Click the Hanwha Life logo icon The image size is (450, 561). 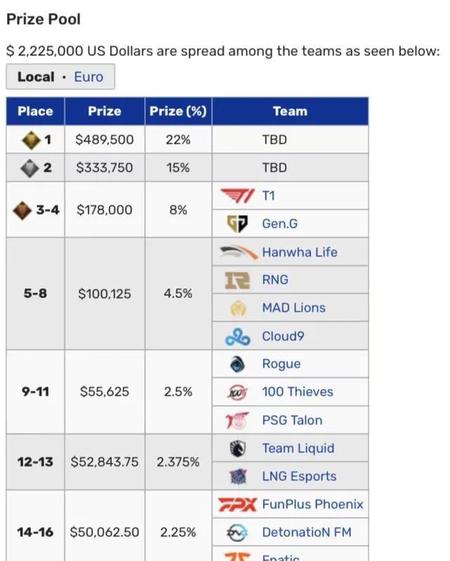pyautogui.click(x=238, y=252)
